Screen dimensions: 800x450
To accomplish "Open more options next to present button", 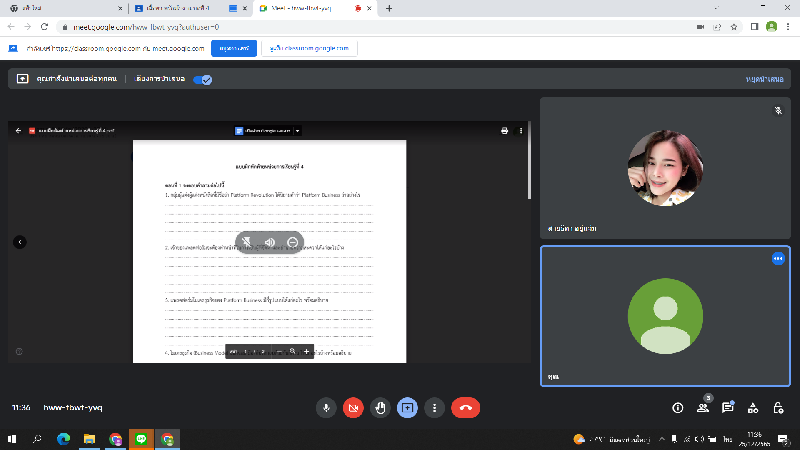I will [x=434, y=407].
